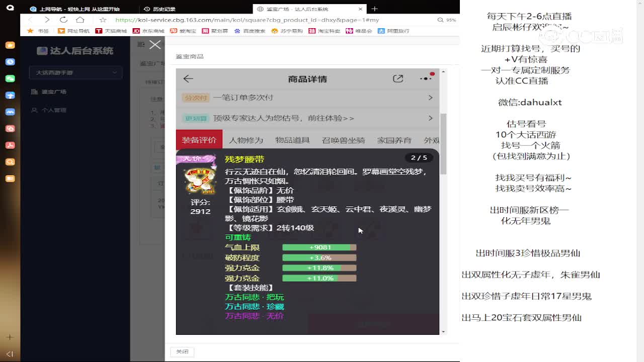Click the 可重铸 green text

(238, 237)
